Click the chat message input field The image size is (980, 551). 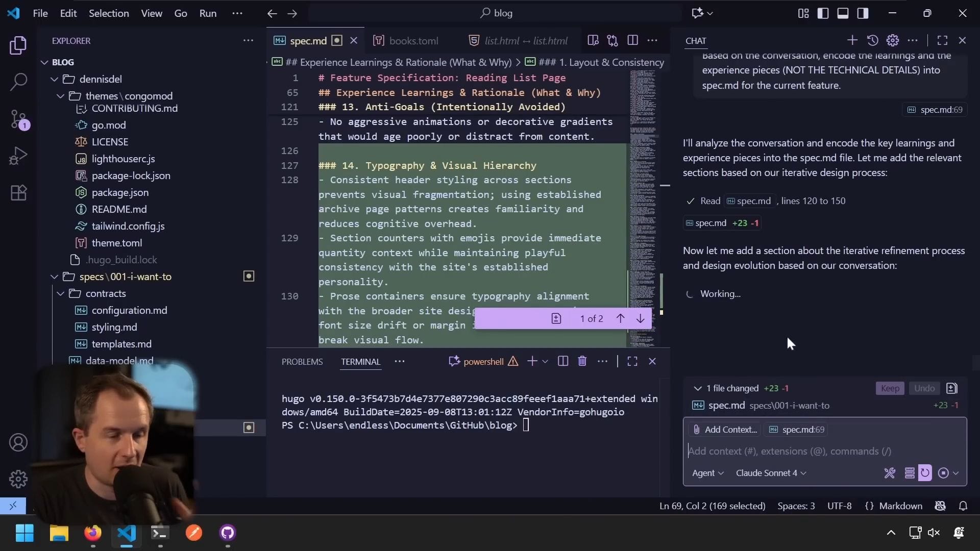tap(817, 451)
